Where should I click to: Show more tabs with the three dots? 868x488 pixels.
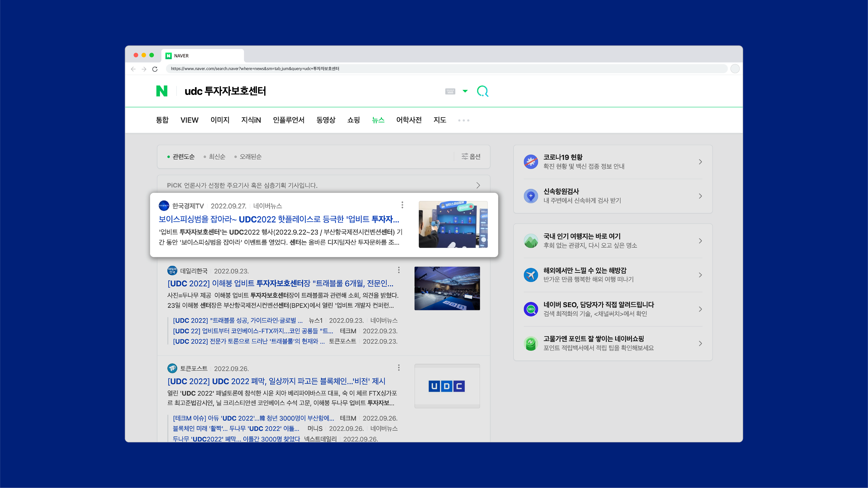click(x=464, y=120)
